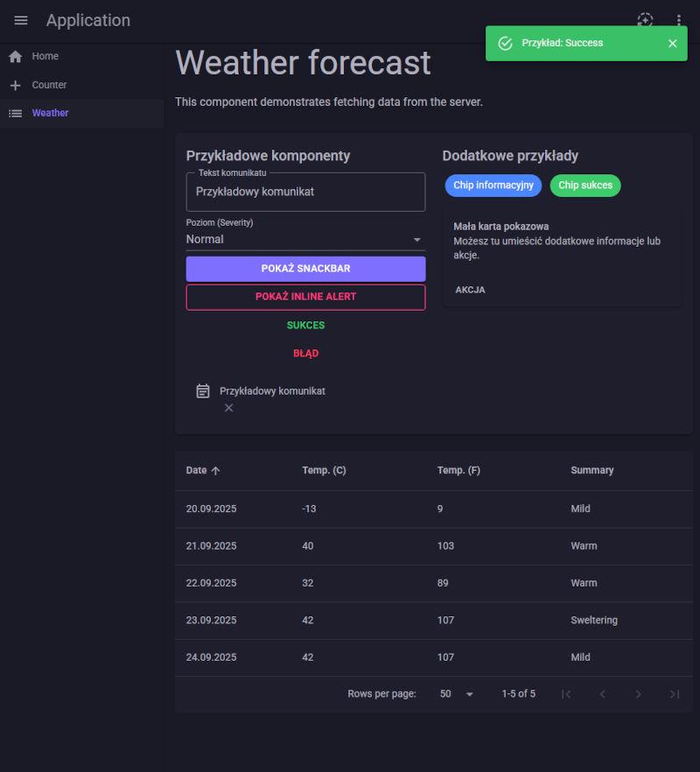Screen dimensions: 700x772
Task: Select the blue Chip informacyjny
Action: coord(493,186)
